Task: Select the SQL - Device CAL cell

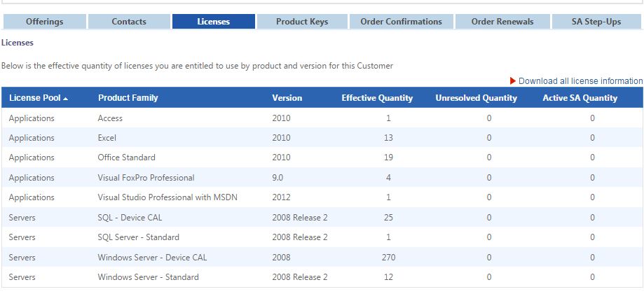Action: point(130,217)
